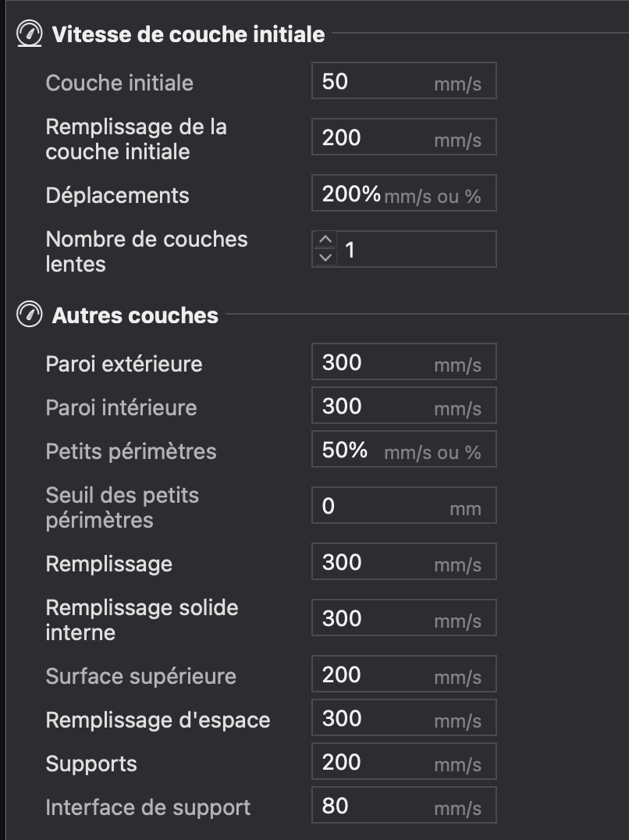Click the Seuil des petits périmètres field
Image resolution: width=629 pixels, height=840 pixels.
click(x=404, y=505)
